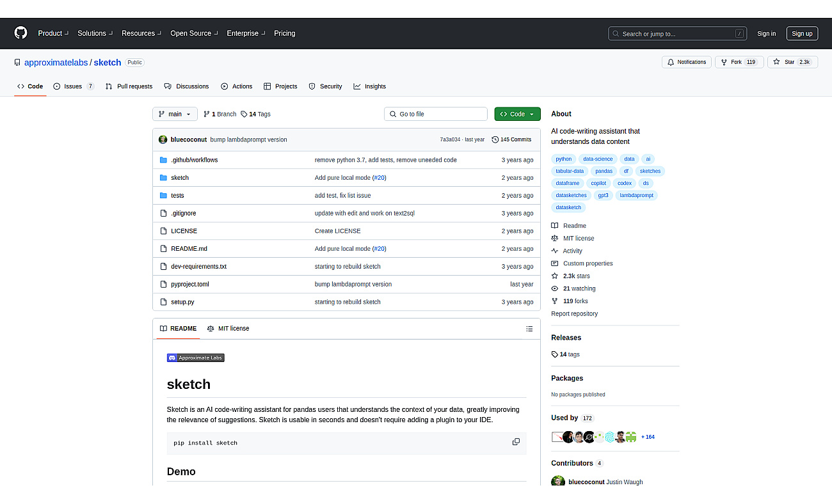832x504 pixels.
Task: Click the python topic tag
Action: pos(564,159)
